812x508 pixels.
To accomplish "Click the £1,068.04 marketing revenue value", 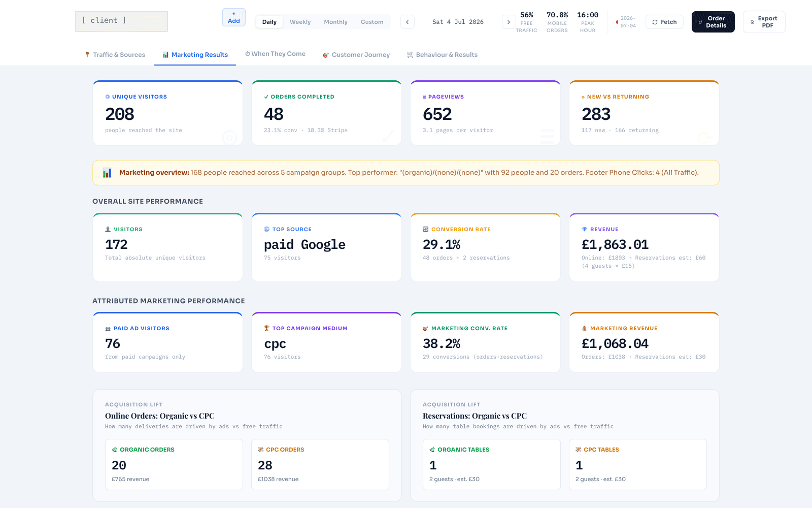I will [615, 343].
